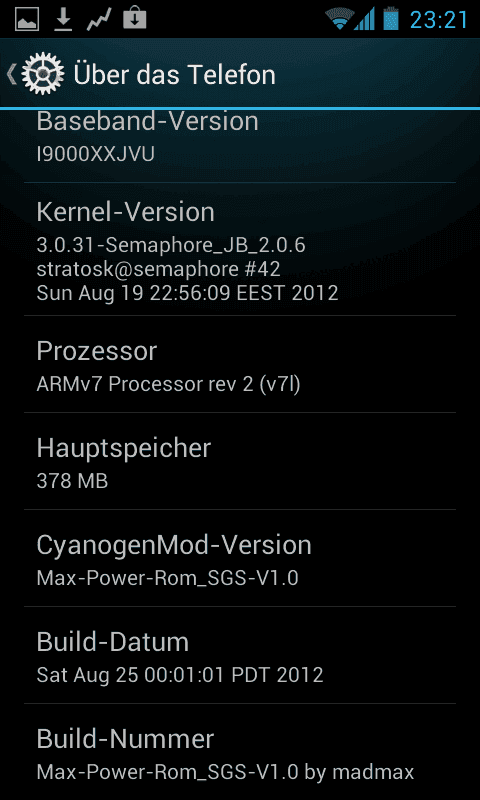The image size is (480, 800).
Task: Tap the zigzag chart notification icon
Action: click(99, 19)
